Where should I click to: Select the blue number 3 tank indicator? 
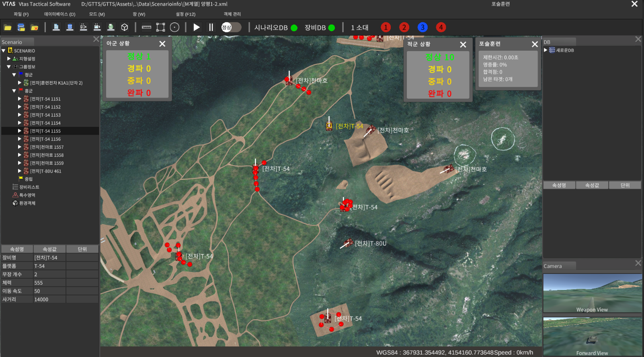(x=422, y=27)
